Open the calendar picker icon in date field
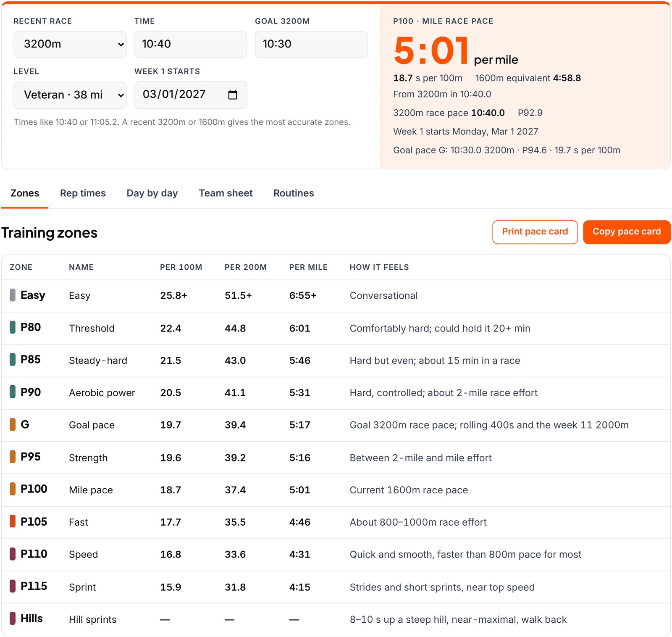672x637 pixels. [232, 95]
